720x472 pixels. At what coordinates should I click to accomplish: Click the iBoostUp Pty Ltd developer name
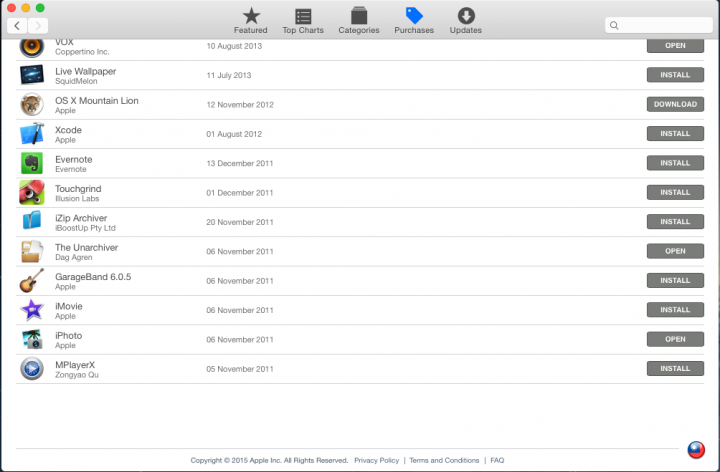pyautogui.click(x=85, y=228)
